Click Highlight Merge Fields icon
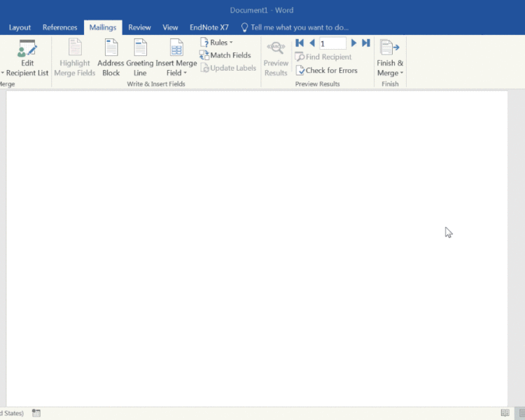Screen dimensions: 525x420 [x=75, y=47]
